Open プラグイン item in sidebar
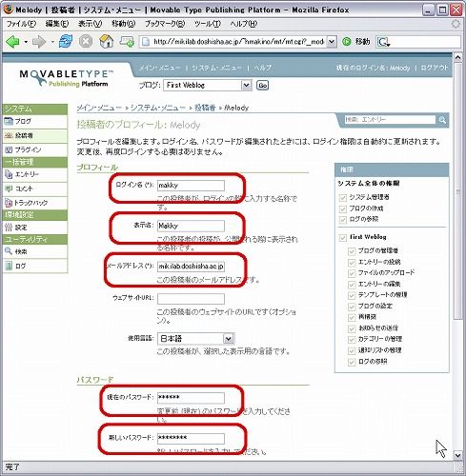 click(35, 149)
